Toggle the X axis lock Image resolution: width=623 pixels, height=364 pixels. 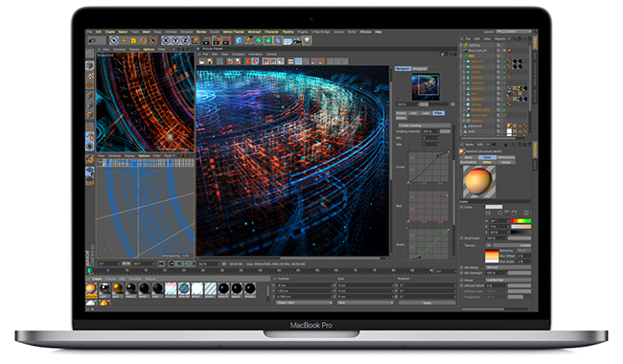pyautogui.click(x=166, y=40)
